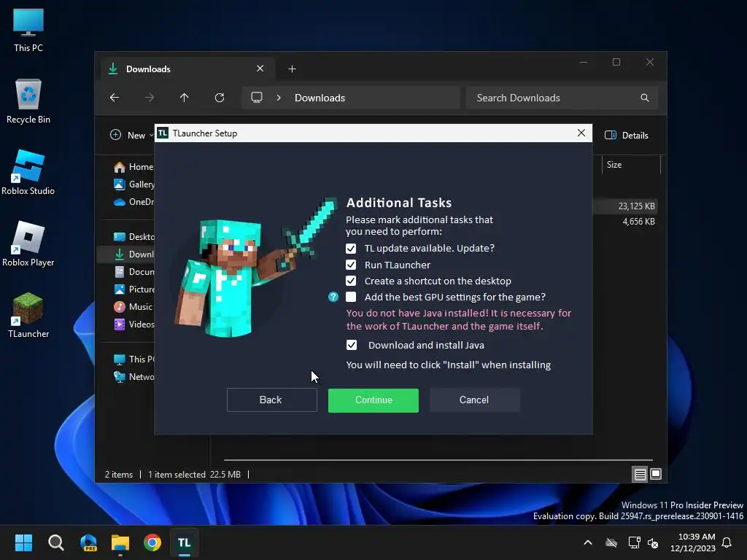Select the Roblox Studio desktop shortcut
The height and width of the screenshot is (560, 747).
pyautogui.click(x=28, y=172)
